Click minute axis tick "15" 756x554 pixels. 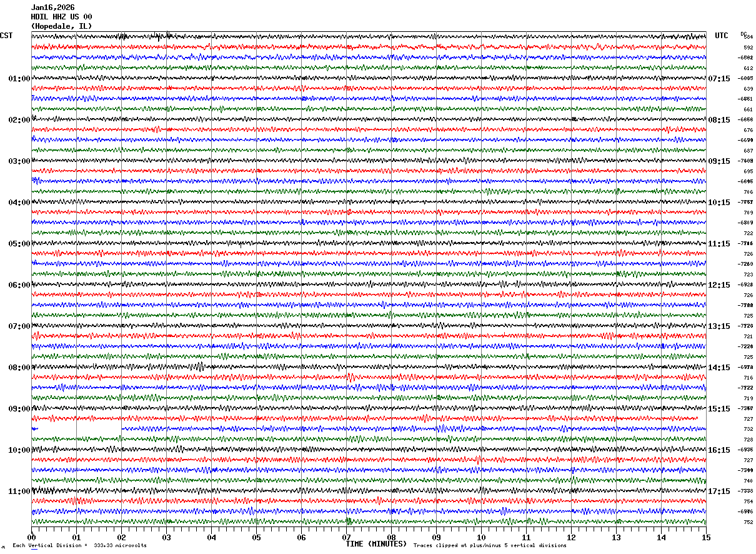click(x=707, y=537)
